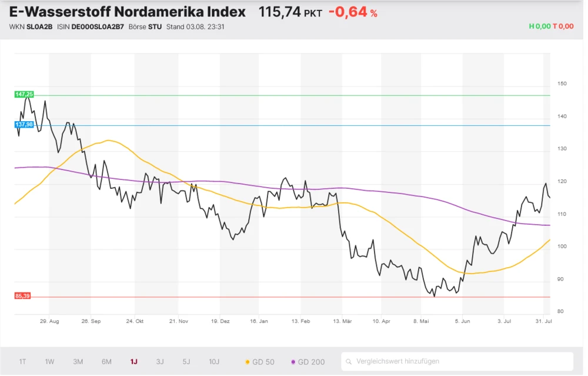This screenshot has height=376, width=588.
Task: Select the 1W time range
Action: 50,362
